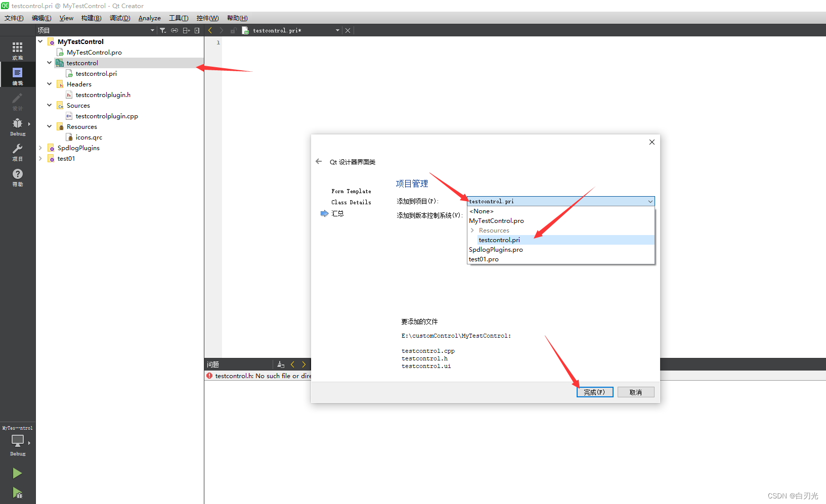Go to next issue arrow

tap(303, 364)
